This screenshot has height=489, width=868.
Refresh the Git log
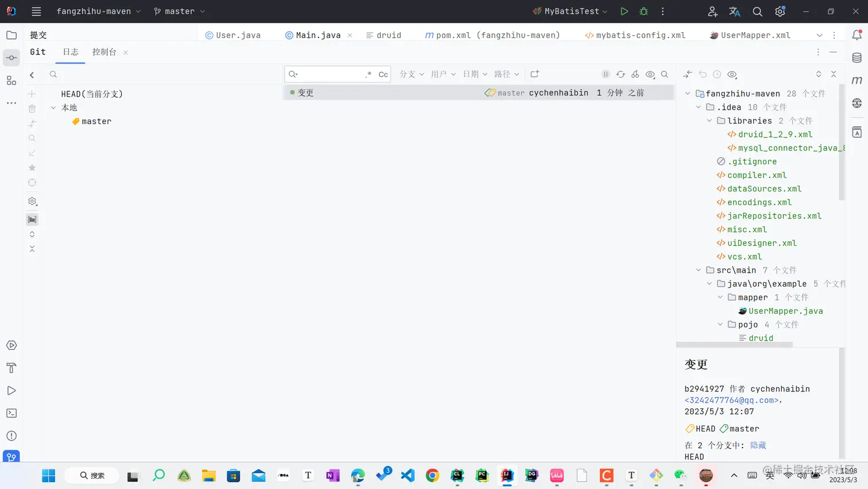click(x=621, y=74)
